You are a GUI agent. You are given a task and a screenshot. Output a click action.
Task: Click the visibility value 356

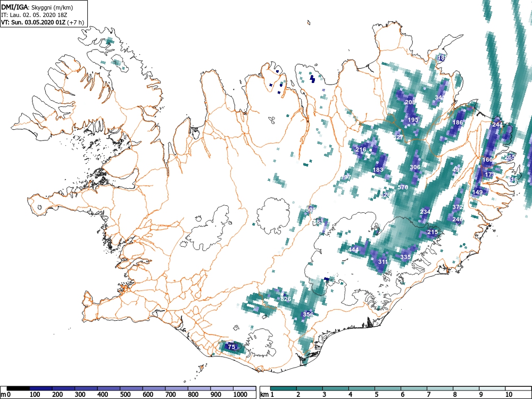point(308,314)
